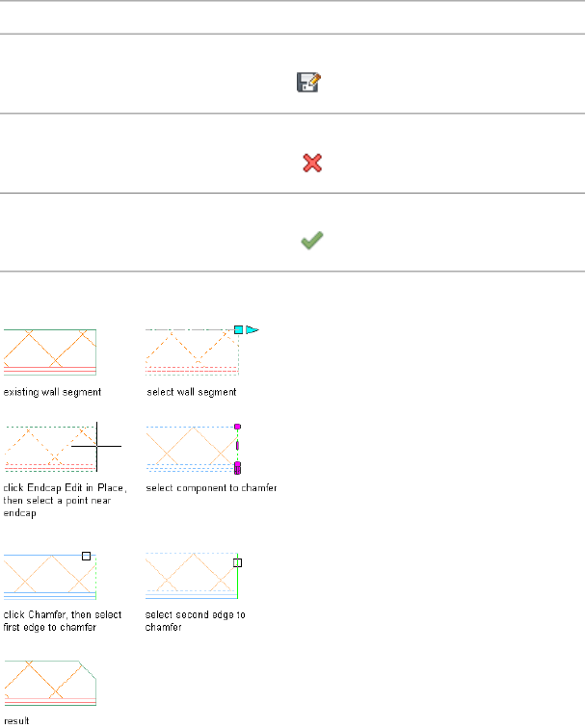Click the pick box on green second edge
The image size is (585, 728).
pos(238,563)
